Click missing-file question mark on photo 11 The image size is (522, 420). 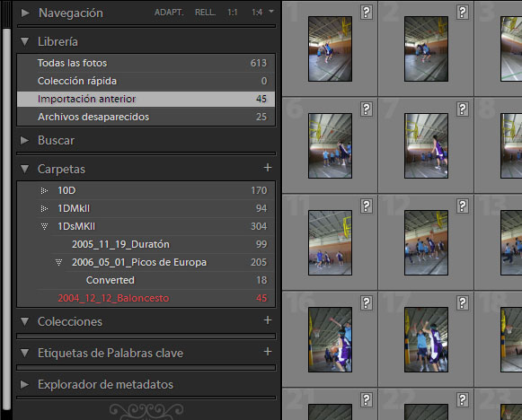[x=367, y=206]
